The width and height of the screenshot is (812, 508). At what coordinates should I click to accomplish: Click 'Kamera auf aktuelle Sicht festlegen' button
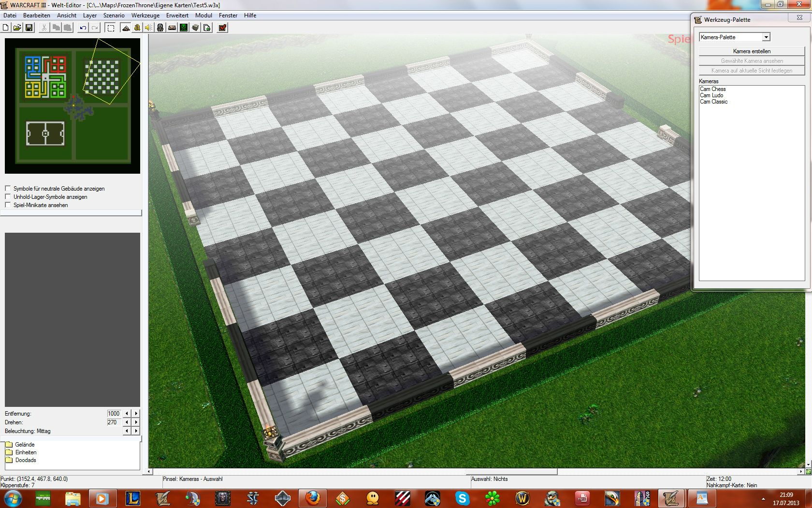[x=752, y=71]
